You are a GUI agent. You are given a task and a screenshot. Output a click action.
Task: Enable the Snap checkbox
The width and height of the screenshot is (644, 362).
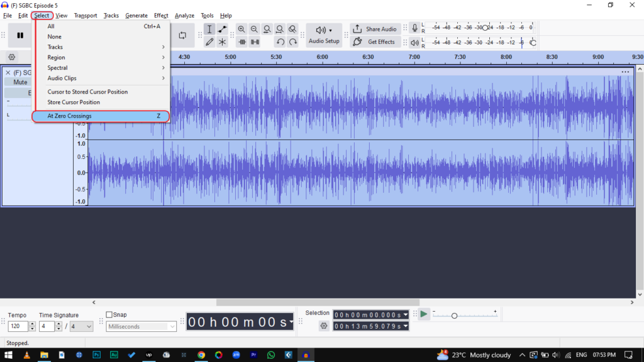click(109, 315)
